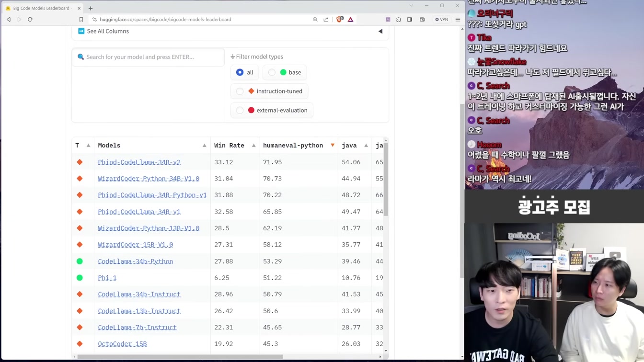
Task: Click orange diamond icon in OctoCoder-15B row
Action: (80, 344)
